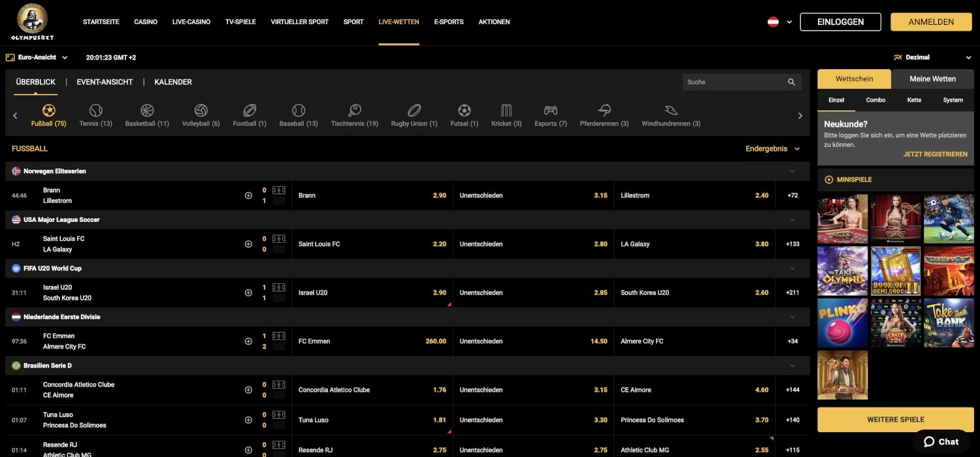This screenshot has height=457, width=980.
Task: Select the System bet type tab
Action: [x=953, y=100]
